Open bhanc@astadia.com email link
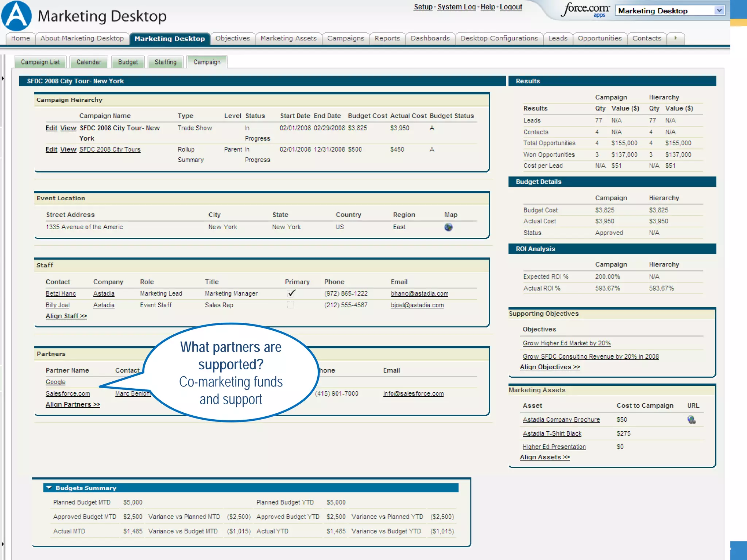 [419, 293]
